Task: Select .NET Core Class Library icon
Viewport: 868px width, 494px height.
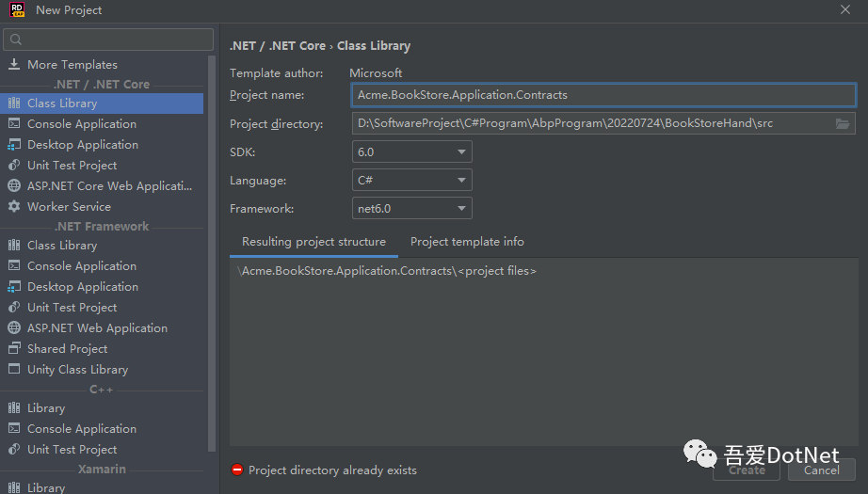Action: 14,103
